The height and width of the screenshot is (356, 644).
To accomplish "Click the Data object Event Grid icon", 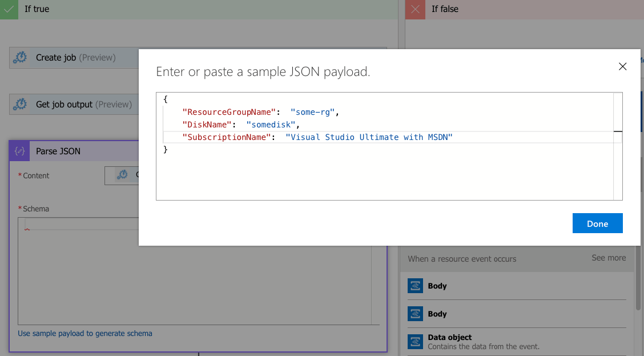I will pos(416,341).
